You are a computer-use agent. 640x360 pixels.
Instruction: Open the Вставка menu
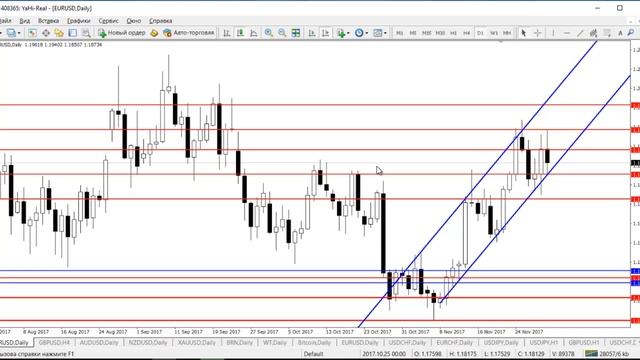48,20
